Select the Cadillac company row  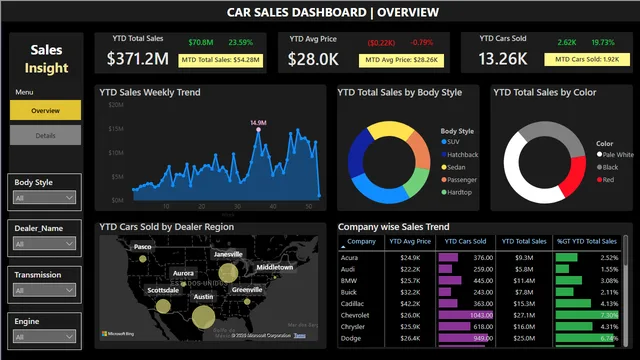[480, 304]
